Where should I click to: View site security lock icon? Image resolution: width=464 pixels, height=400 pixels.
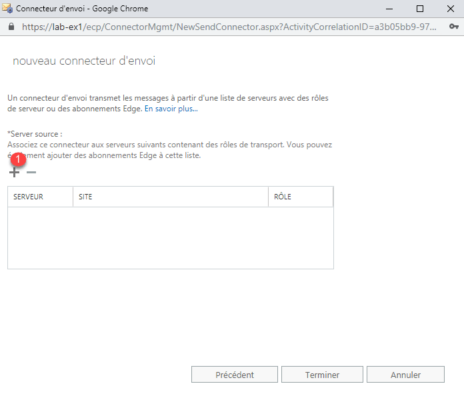(11, 27)
